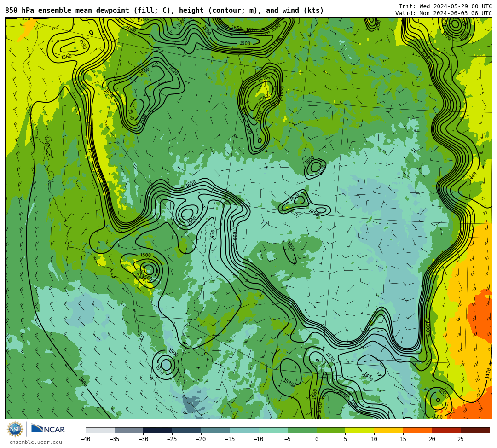The height and width of the screenshot is (448, 497).
Task: Click the NCAR logo
Action: 48,429
